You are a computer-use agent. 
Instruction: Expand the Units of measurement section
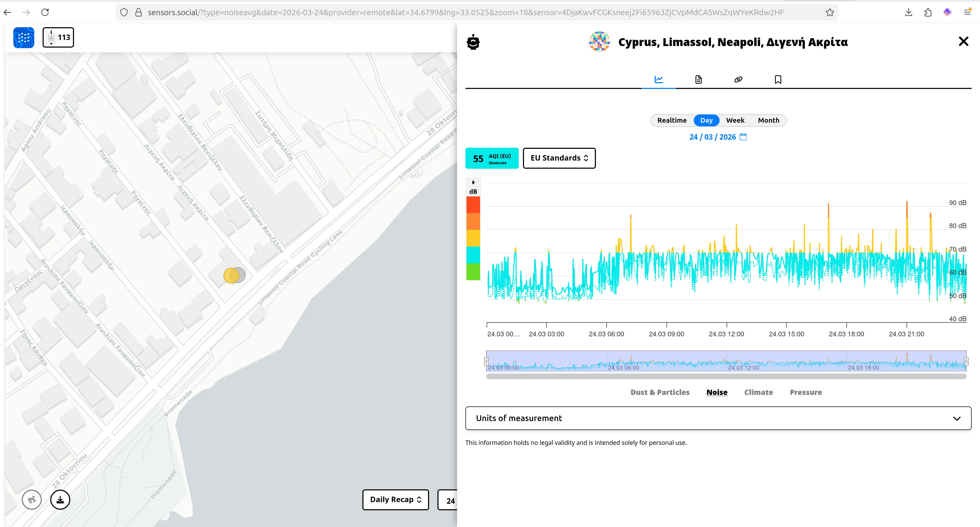[x=957, y=418]
